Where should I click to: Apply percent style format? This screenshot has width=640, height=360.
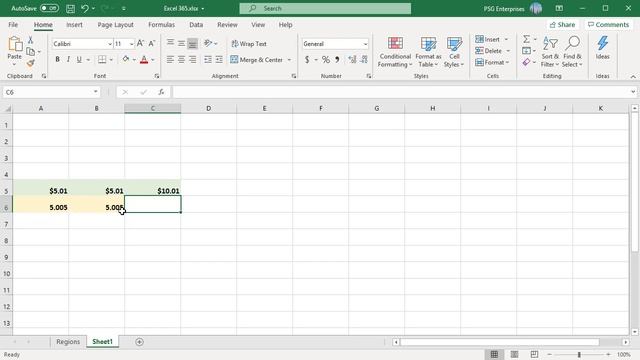click(x=325, y=60)
